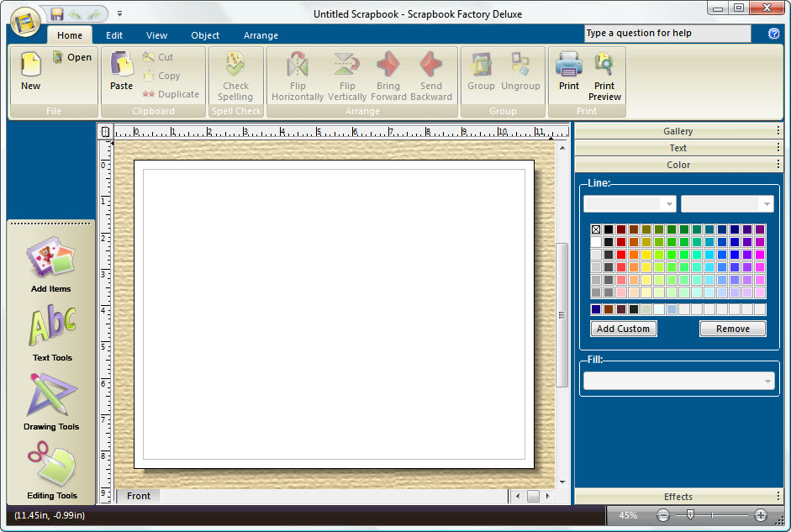Open the line style dropdown under Line
This screenshot has height=532, width=791.
point(630,203)
